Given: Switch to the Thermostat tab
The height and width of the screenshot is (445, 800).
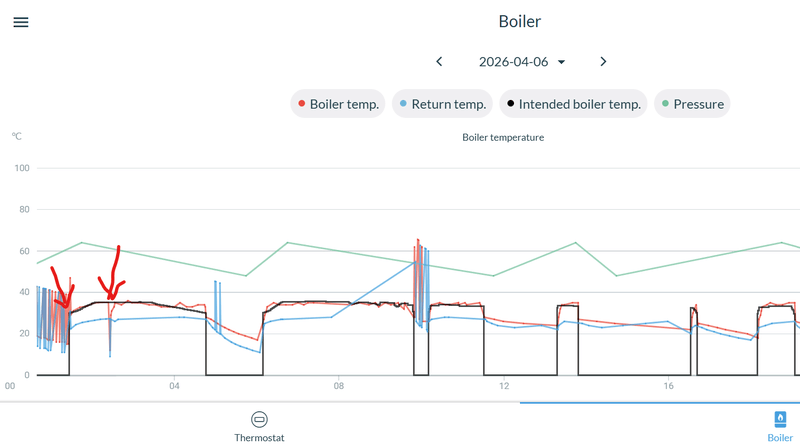Looking at the screenshot, I should [259, 426].
